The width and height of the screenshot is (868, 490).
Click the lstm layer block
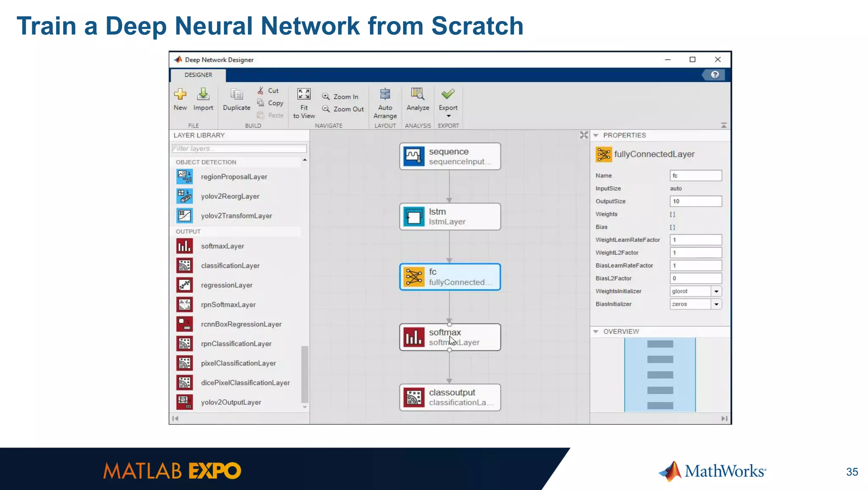click(450, 217)
